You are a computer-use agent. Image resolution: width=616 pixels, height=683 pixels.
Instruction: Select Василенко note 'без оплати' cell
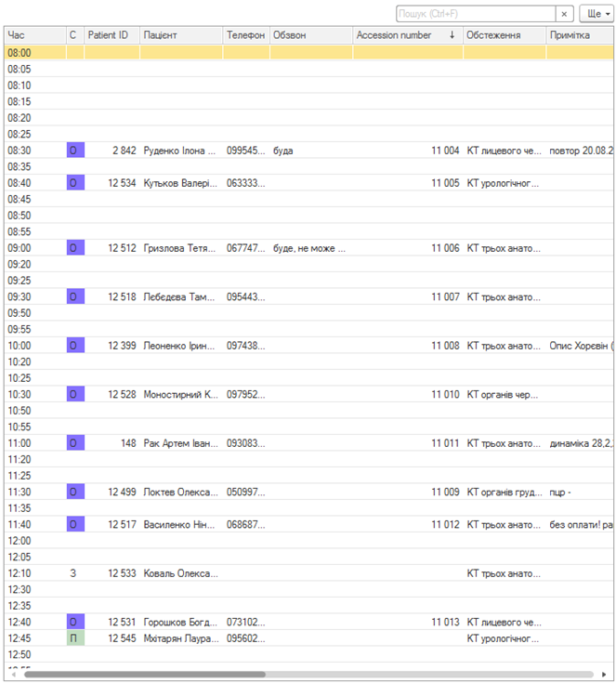[581, 525]
